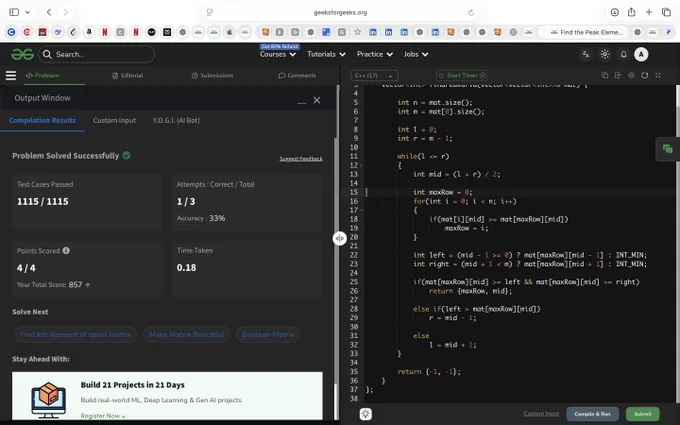Toggle the light/dark theme sun icon in header

click(605, 54)
